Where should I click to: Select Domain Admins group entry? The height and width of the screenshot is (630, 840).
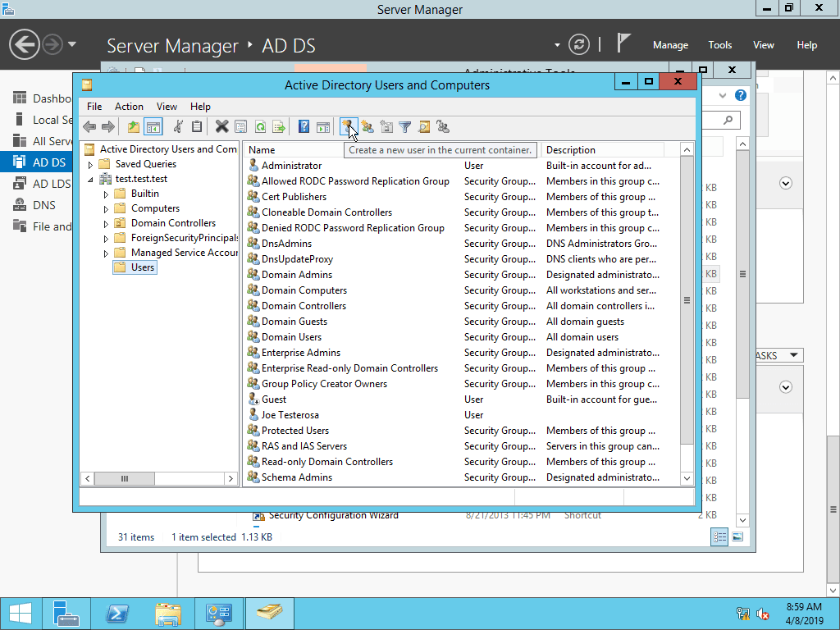point(296,274)
